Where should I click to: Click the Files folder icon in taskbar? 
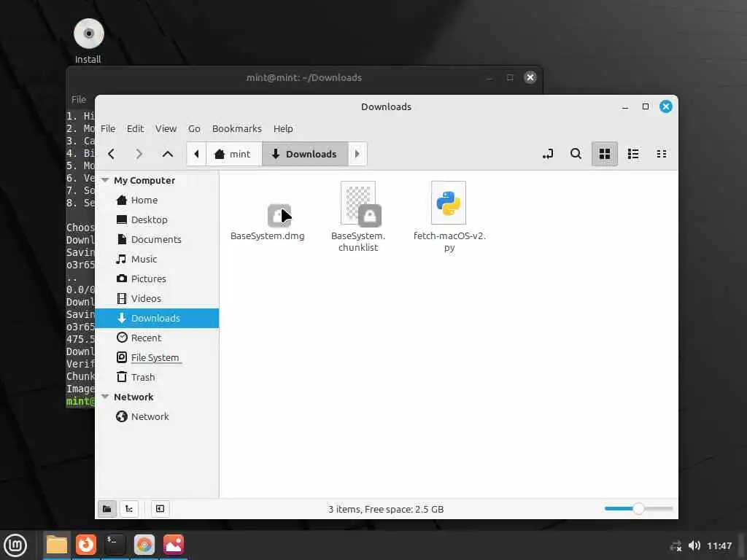coord(57,545)
